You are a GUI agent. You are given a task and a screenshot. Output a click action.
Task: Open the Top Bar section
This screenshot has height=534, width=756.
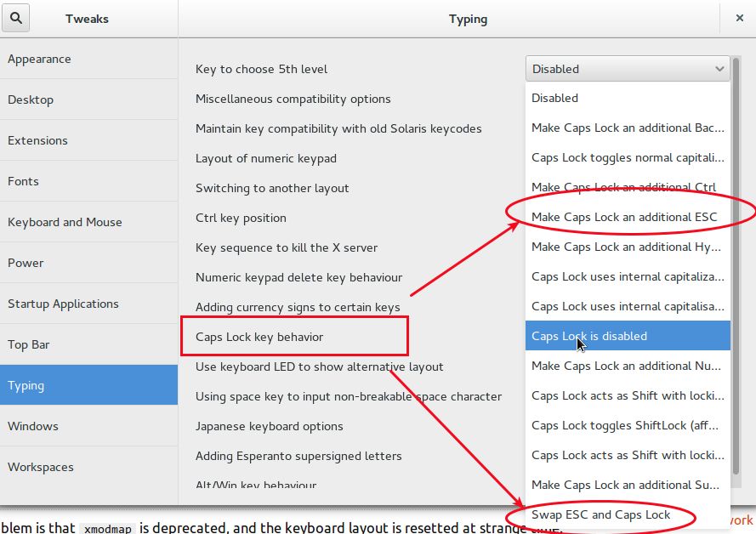[88, 344]
